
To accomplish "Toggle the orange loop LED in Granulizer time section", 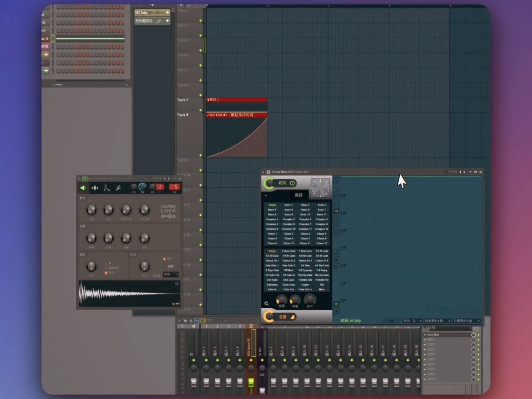I will 164,259.
